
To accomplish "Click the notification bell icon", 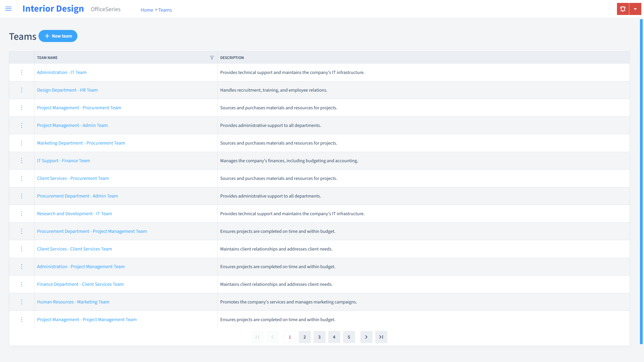I will pos(623,9).
